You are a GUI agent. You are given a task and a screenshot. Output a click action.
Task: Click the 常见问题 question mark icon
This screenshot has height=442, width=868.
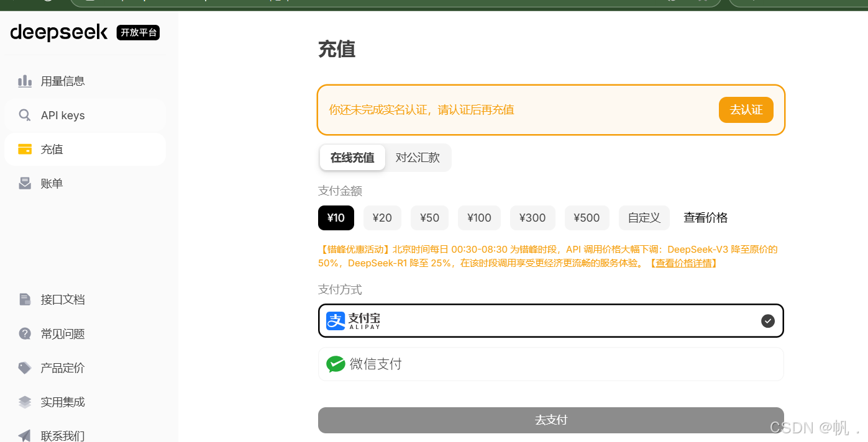coord(25,333)
